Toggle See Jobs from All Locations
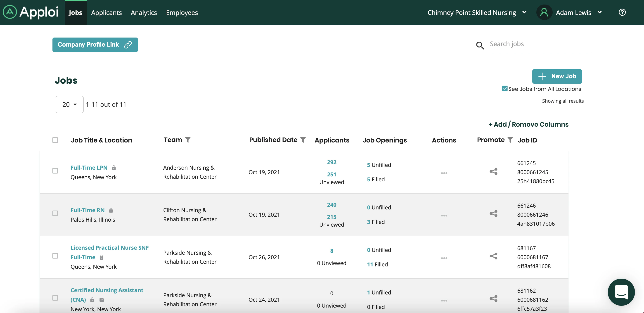Viewport: 644px width, 313px height. [505, 88]
